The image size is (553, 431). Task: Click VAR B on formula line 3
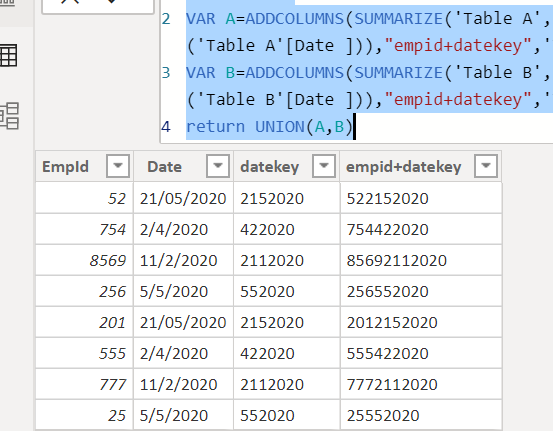pos(211,73)
